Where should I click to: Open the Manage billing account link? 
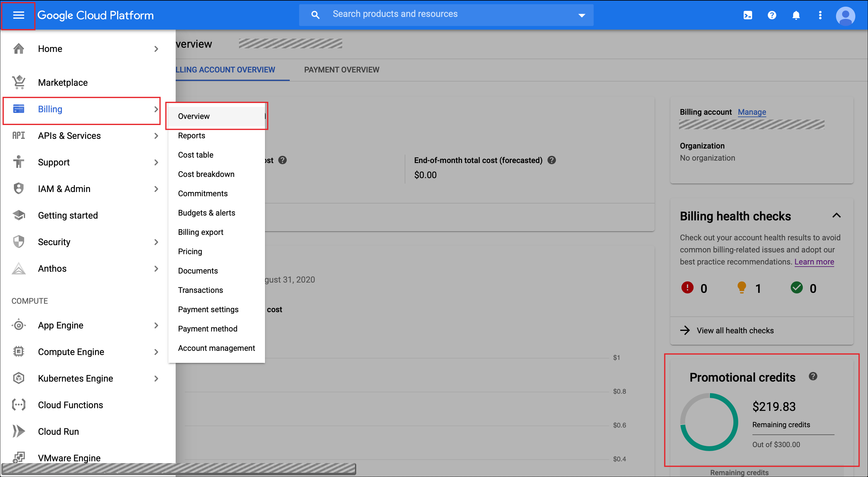pyautogui.click(x=752, y=112)
